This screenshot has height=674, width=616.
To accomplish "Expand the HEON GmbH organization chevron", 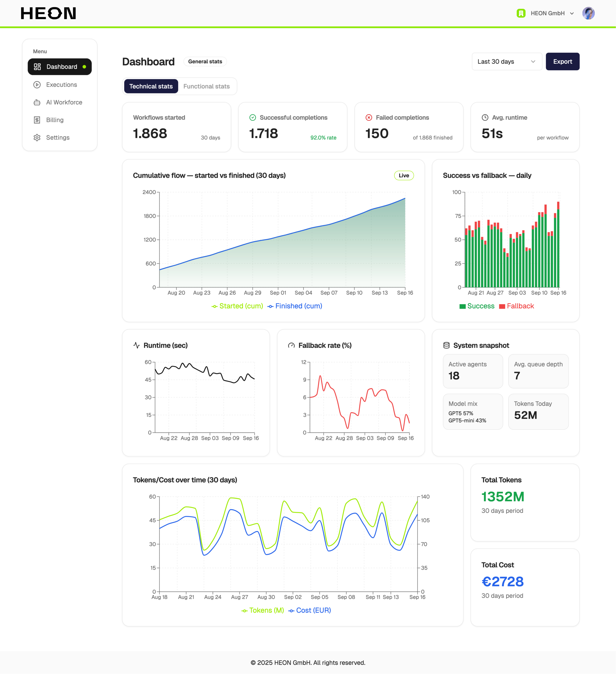I will [x=572, y=14].
